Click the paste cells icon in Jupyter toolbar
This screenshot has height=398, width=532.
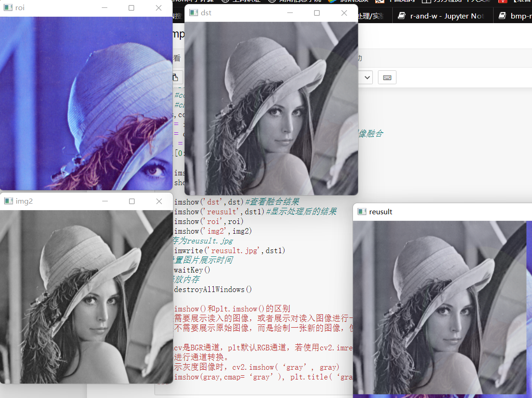click(176, 77)
